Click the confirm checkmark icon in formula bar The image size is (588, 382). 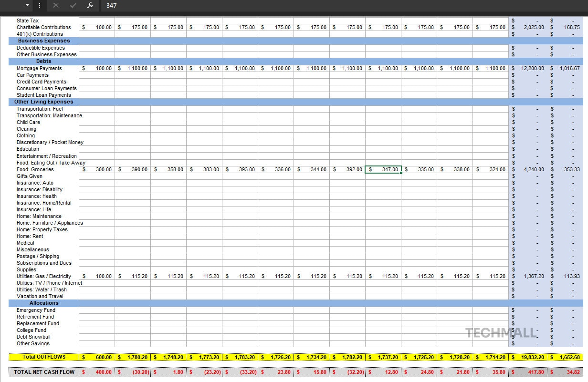pos(73,5)
